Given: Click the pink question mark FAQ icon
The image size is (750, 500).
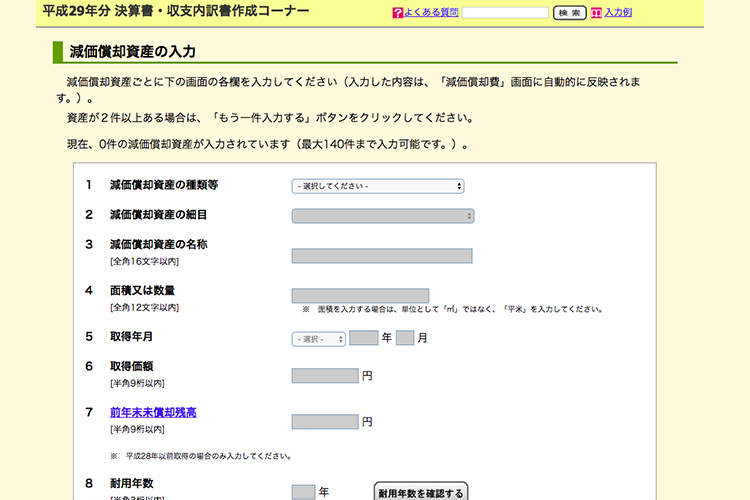Looking at the screenshot, I should (x=398, y=13).
